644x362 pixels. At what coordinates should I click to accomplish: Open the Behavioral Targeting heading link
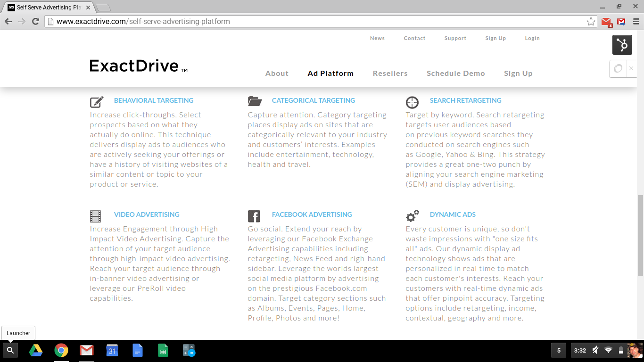pyautogui.click(x=154, y=100)
